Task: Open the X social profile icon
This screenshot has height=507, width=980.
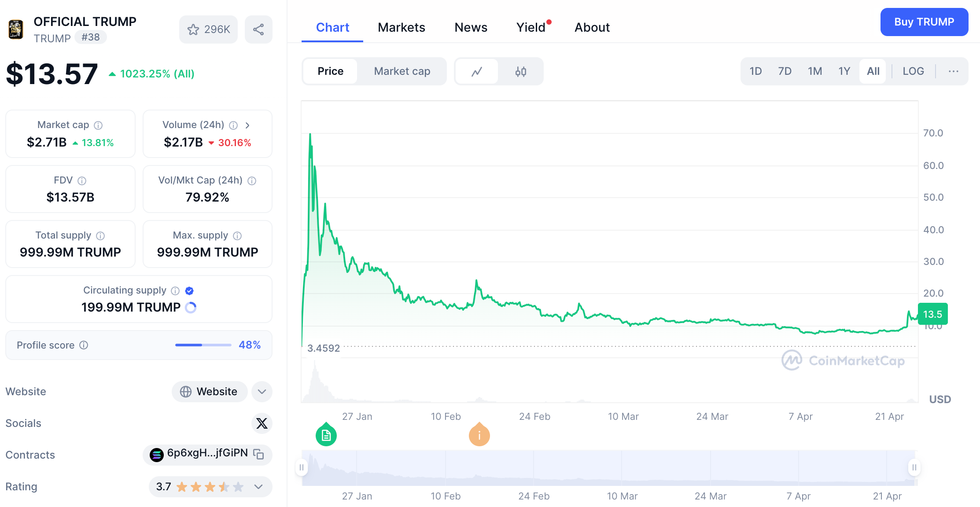Action: tap(262, 423)
